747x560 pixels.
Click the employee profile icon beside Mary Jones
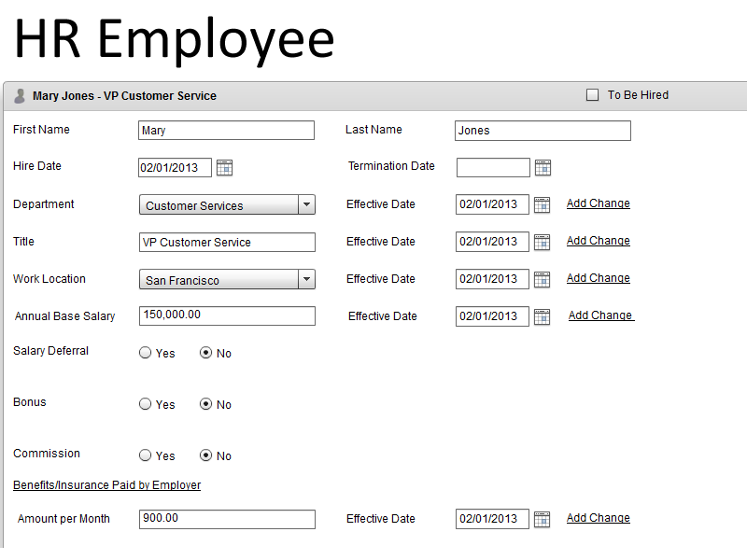pyautogui.click(x=20, y=95)
